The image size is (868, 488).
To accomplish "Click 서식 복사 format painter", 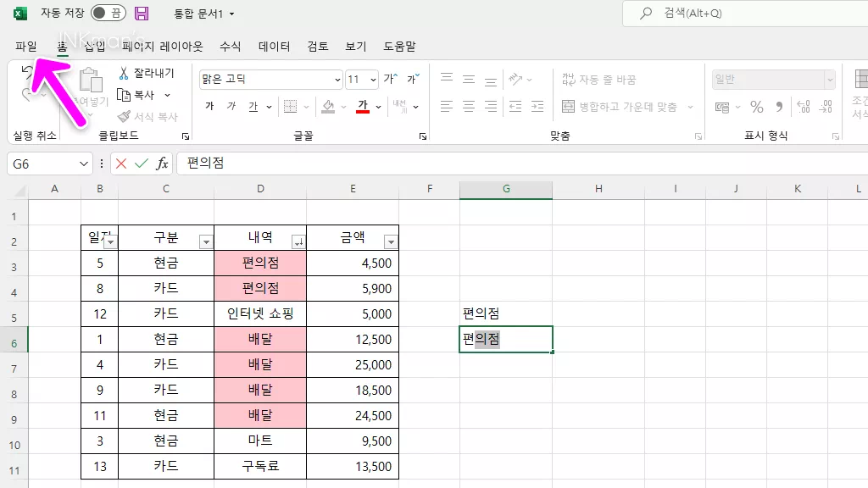I will click(x=147, y=117).
